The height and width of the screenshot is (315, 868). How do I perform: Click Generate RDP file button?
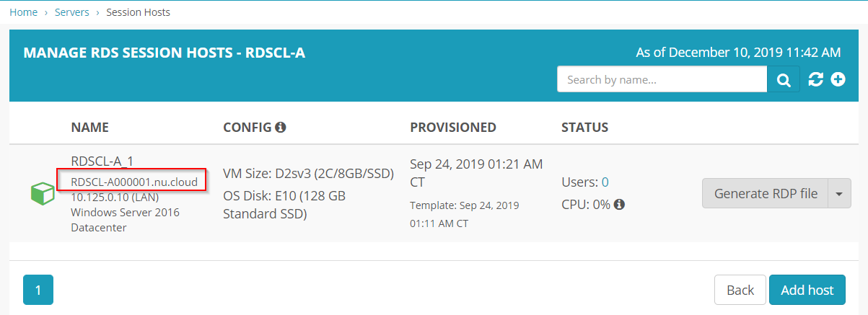[765, 193]
